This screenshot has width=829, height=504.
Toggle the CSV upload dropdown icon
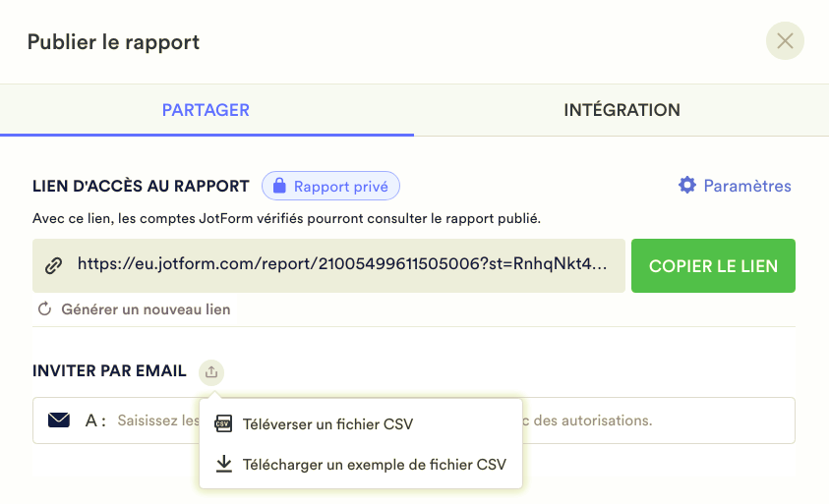tap(212, 371)
